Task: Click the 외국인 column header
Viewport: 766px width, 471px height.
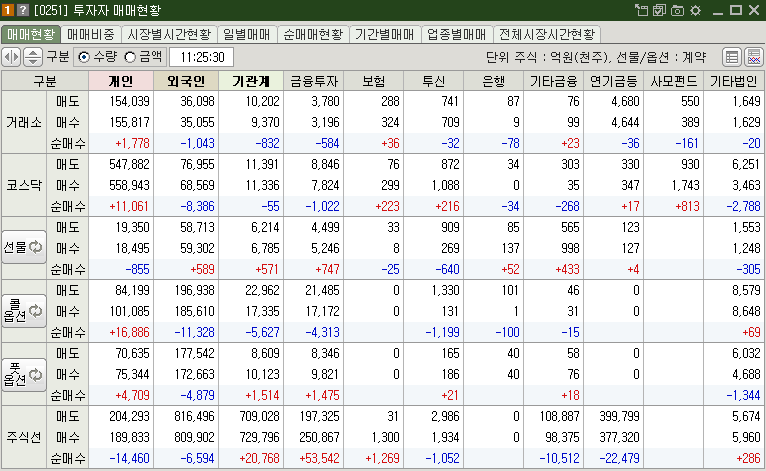Action: point(186,81)
